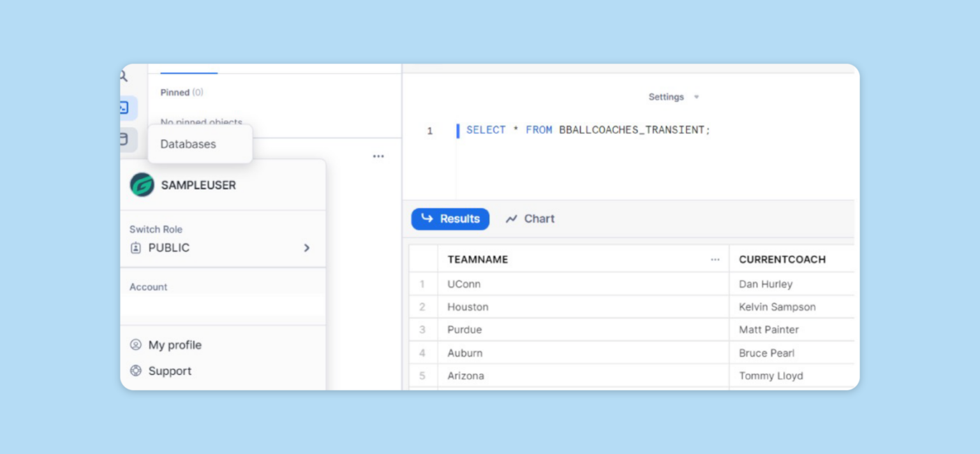
Task: Click the Databases cylinder icon in sidebar
Action: pos(126,139)
